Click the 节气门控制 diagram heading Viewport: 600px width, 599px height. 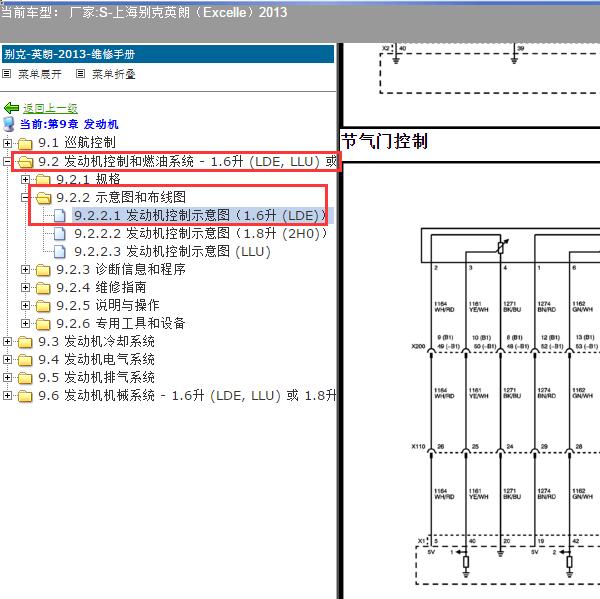(384, 141)
